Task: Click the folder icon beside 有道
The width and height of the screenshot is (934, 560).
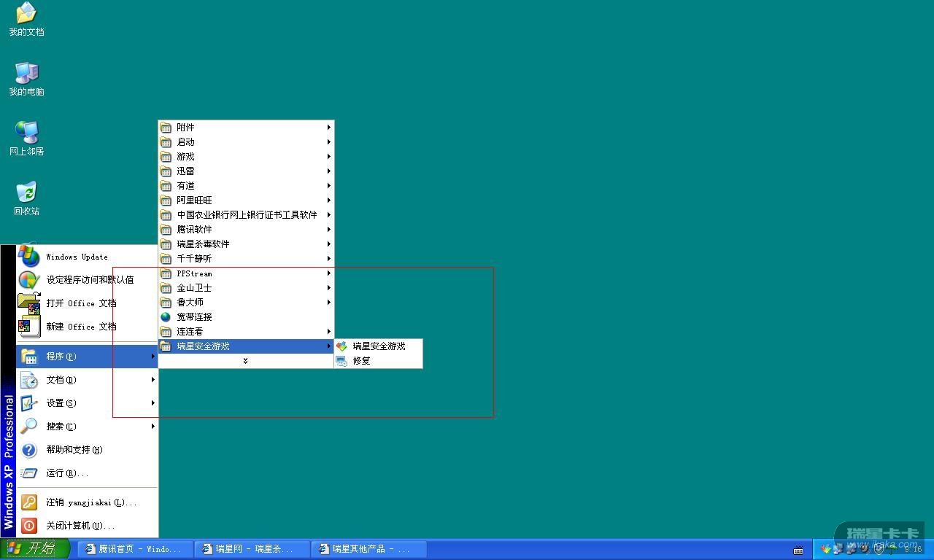Action: pyautogui.click(x=166, y=186)
